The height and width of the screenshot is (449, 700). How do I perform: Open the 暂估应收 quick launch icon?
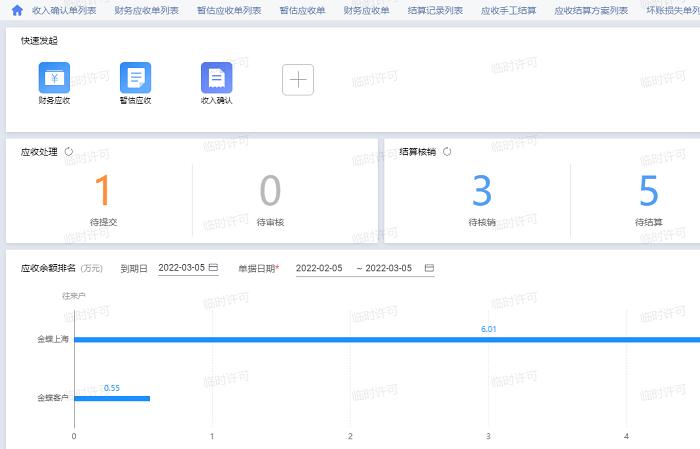pyautogui.click(x=135, y=78)
